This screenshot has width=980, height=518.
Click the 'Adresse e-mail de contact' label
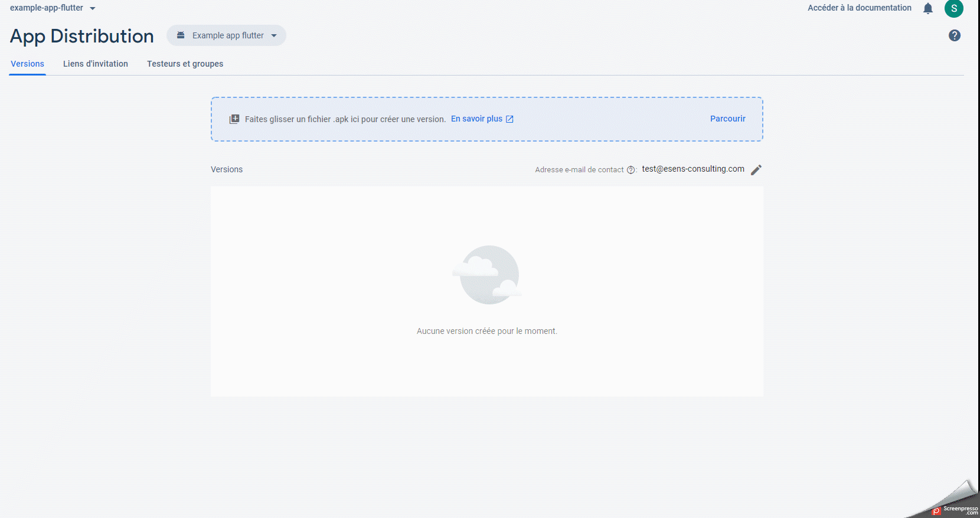[579, 170]
